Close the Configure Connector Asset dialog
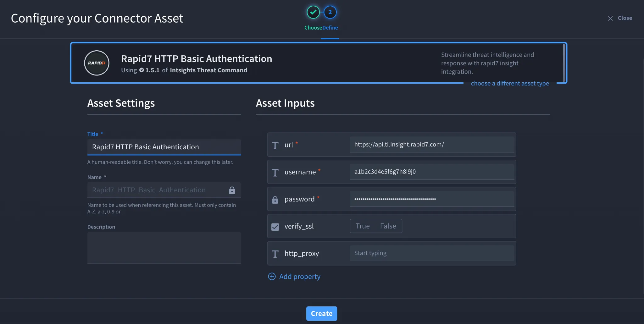This screenshot has height=324, width=644. click(x=620, y=18)
